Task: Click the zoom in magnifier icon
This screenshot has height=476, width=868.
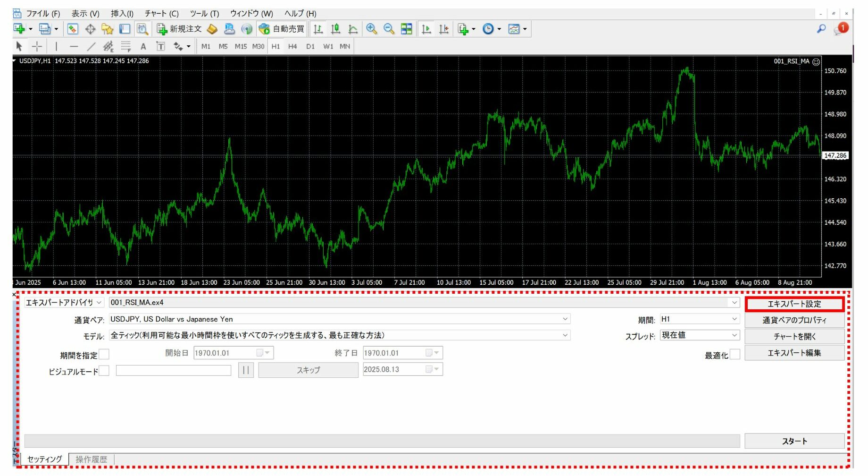Action: point(372,29)
